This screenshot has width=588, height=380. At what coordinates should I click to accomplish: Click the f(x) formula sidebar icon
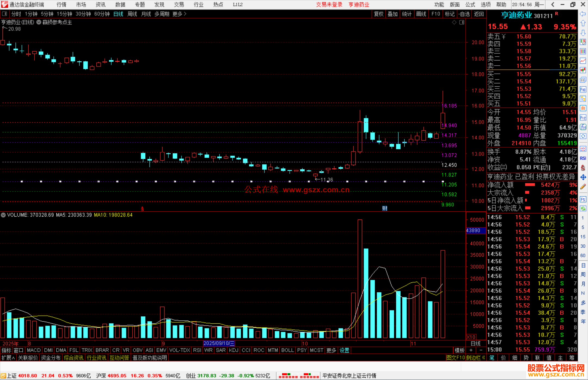(583, 127)
